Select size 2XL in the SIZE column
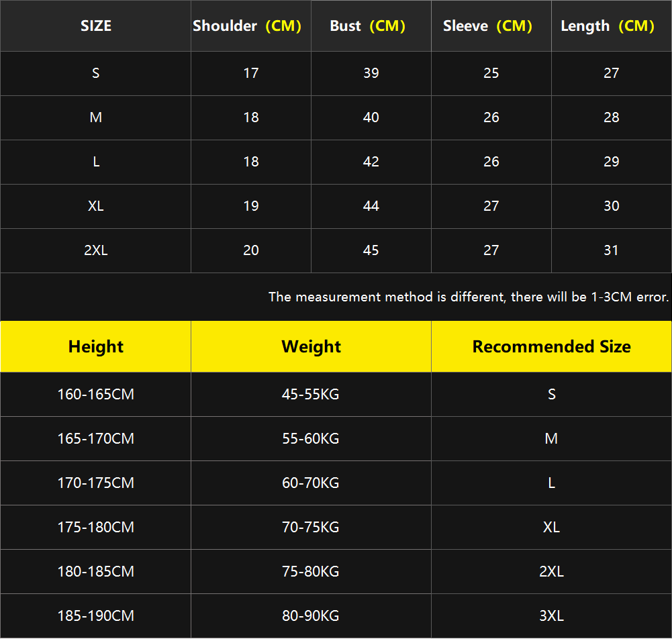This screenshot has width=672, height=639. (x=96, y=250)
